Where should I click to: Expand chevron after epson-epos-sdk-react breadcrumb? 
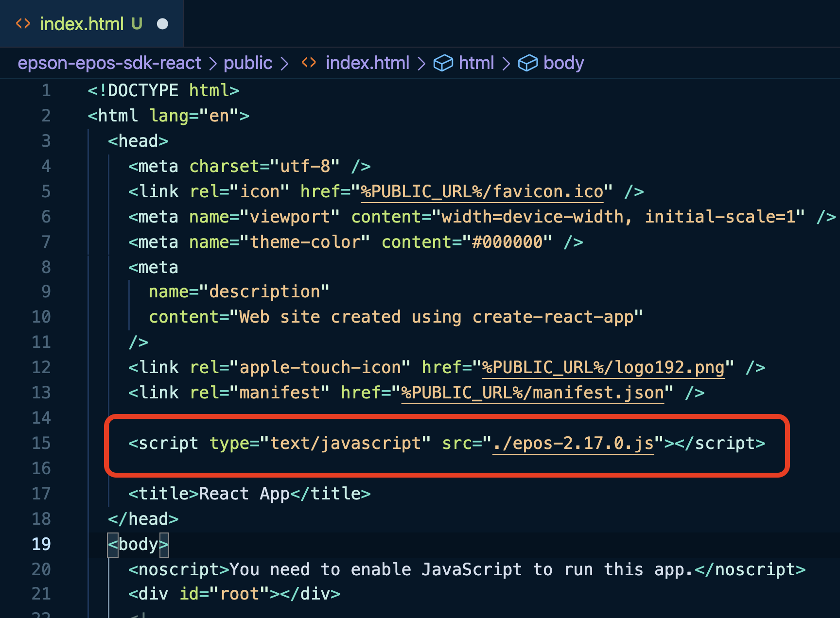pyautogui.click(x=213, y=63)
